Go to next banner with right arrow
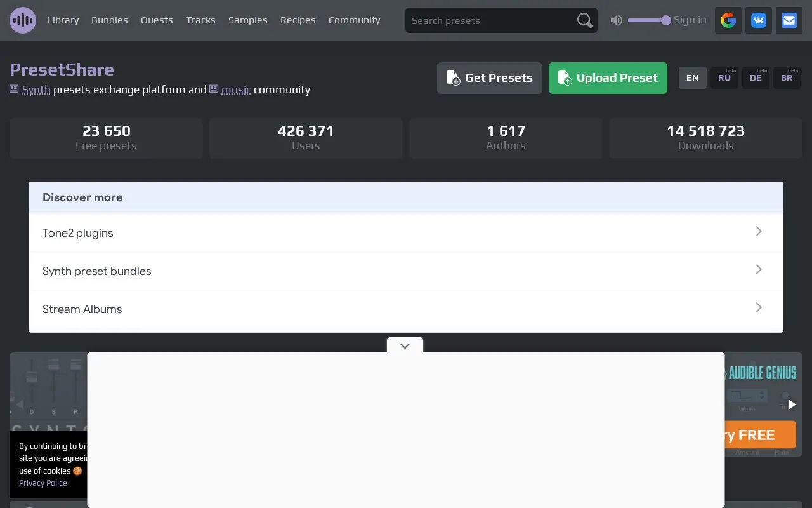Screen dimensions: 812x508 [792, 404]
